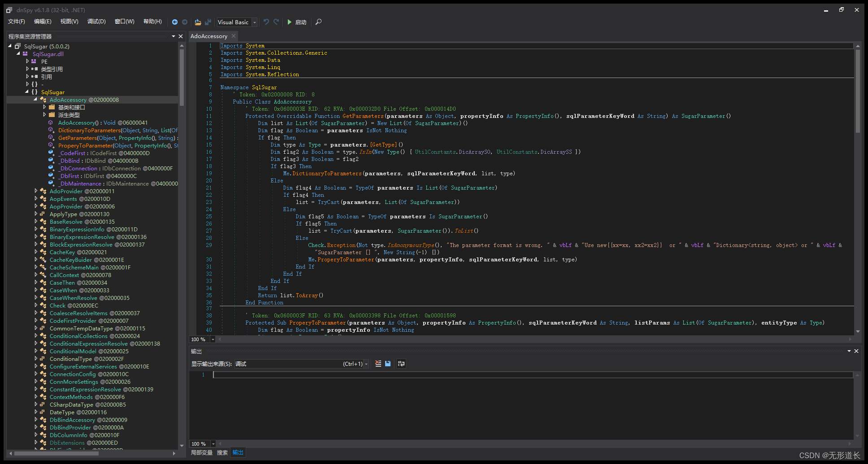This screenshot has height=464, width=868.
Task: Open the 编辑(E) menu
Action: point(43,22)
